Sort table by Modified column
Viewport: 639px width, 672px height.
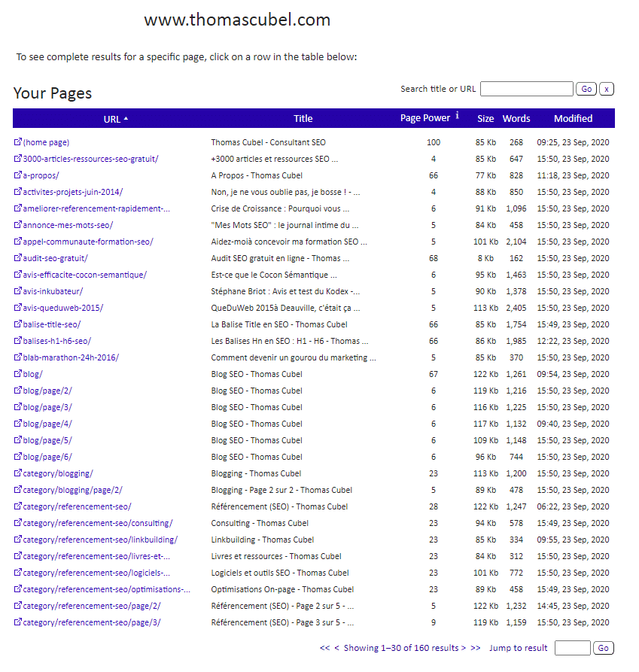[573, 119]
